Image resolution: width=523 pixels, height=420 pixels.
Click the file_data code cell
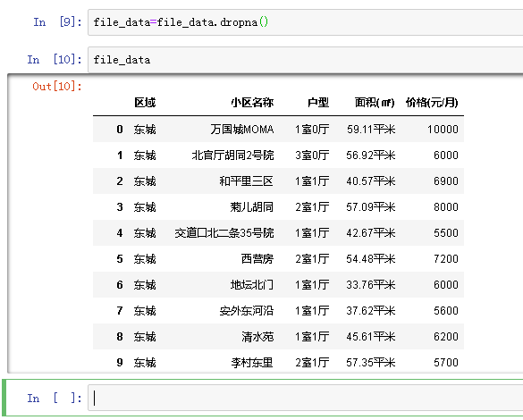coord(305,60)
